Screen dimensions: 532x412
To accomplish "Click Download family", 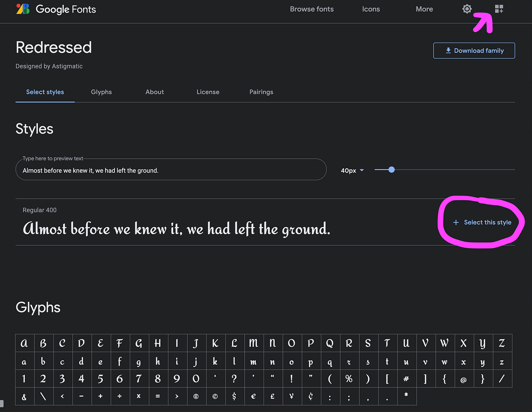I will [x=474, y=50].
